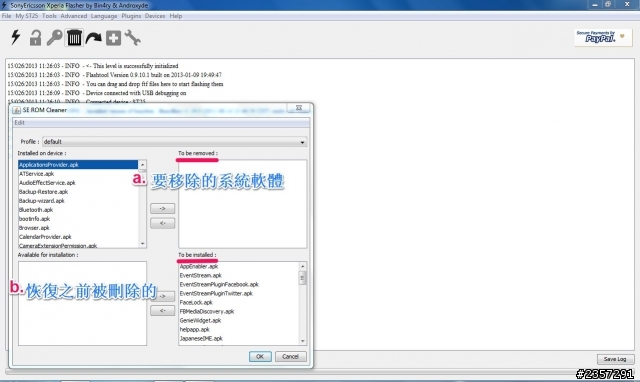The image size is (640, 382).
Task: Select FaceLock.apk in To be installed
Action: 239,302
